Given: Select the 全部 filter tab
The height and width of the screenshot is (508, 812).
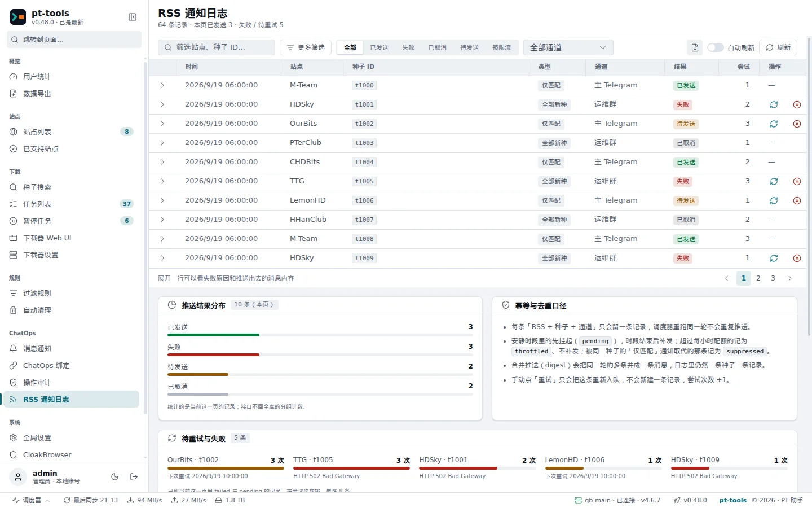Looking at the screenshot, I should pos(350,47).
